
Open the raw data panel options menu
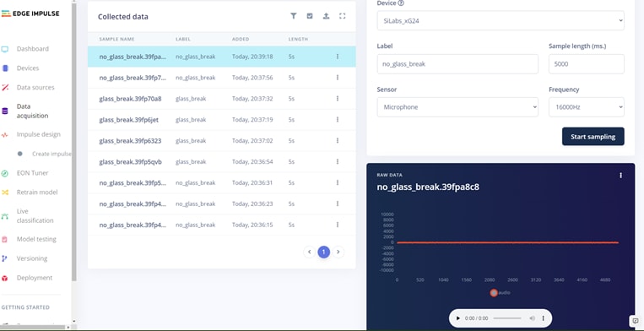[620, 176]
